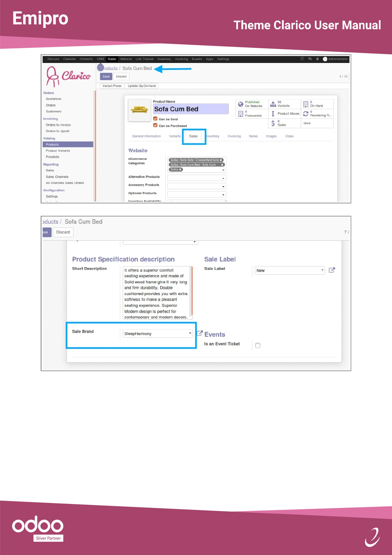Select Products in the Catalog sidebar
Screen dimensions: 392x555
click(x=68, y=144)
